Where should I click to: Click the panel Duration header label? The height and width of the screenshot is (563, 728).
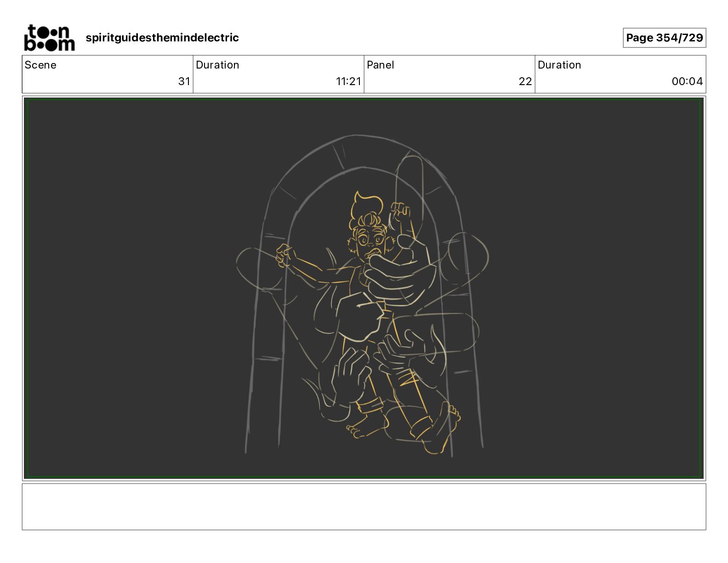tap(559, 65)
